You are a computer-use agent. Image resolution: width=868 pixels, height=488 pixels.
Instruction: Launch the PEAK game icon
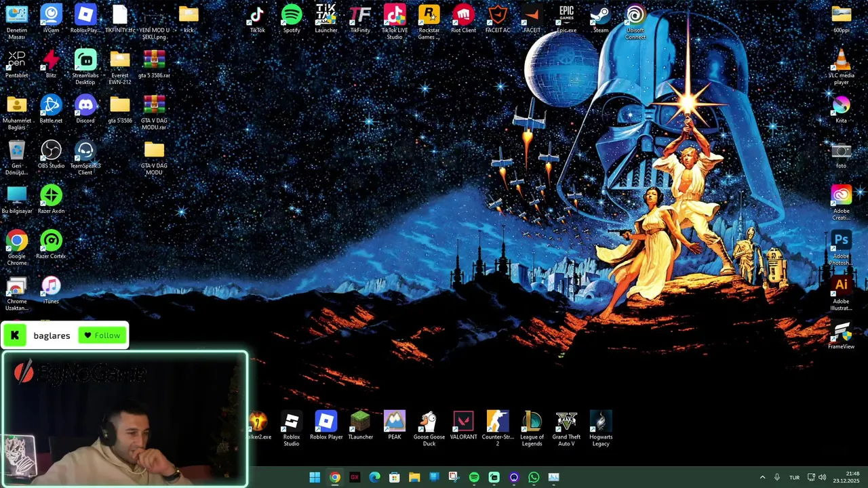395,425
